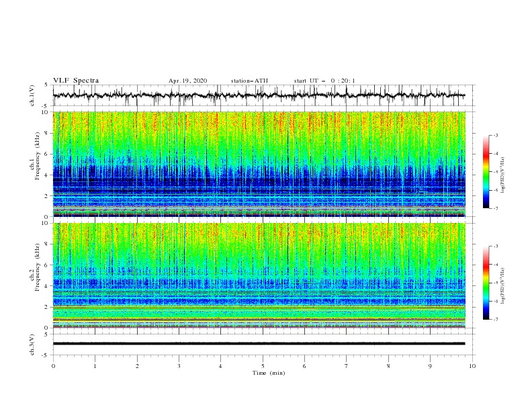Viewport: 532px width, 411px height.
Task: Click the "ch.3(V)" axis label
Action: click(32, 345)
